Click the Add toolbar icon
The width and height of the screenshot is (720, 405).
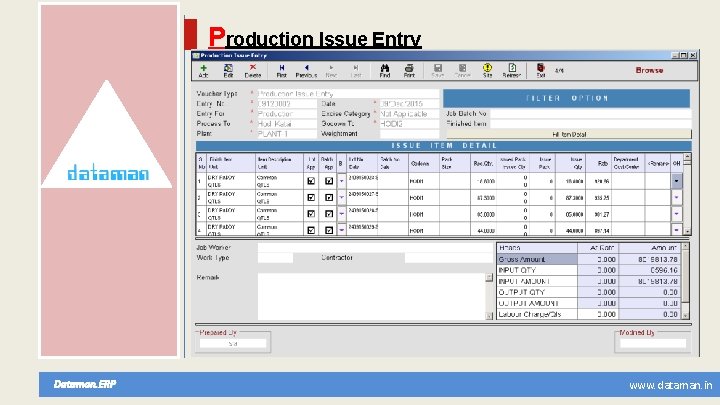click(203, 71)
